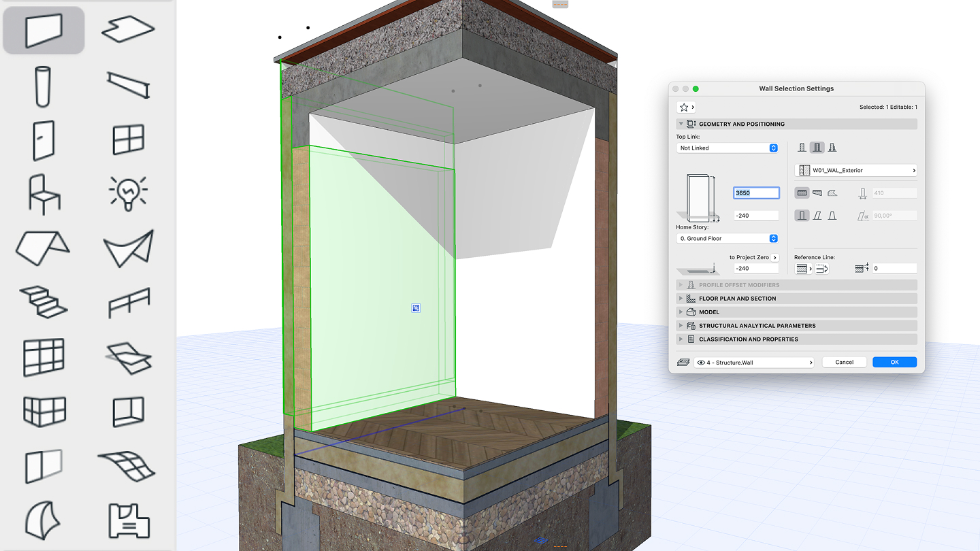
Task: Click the wall height field showing 3650
Action: (755, 193)
